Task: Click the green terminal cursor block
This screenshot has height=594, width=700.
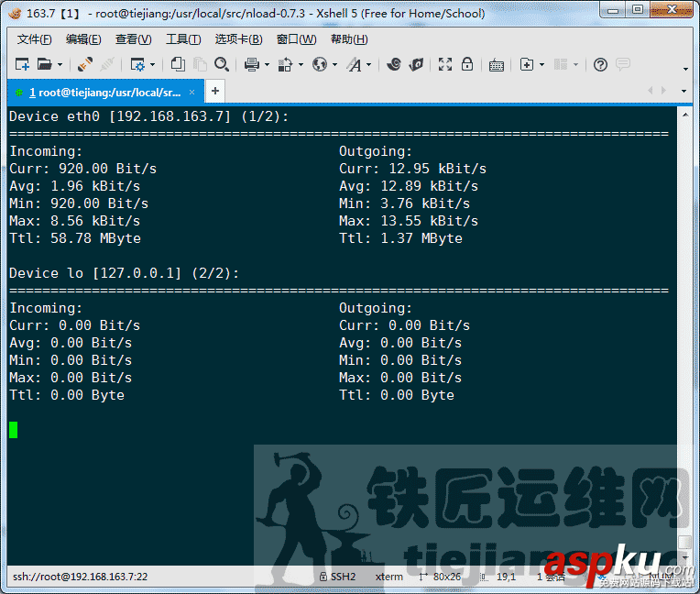Action: [14, 430]
